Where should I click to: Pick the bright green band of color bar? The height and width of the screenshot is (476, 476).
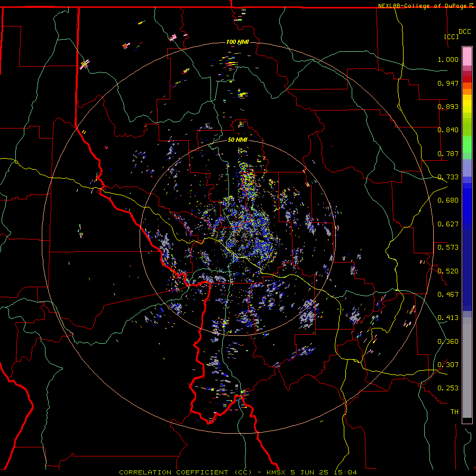(x=467, y=144)
